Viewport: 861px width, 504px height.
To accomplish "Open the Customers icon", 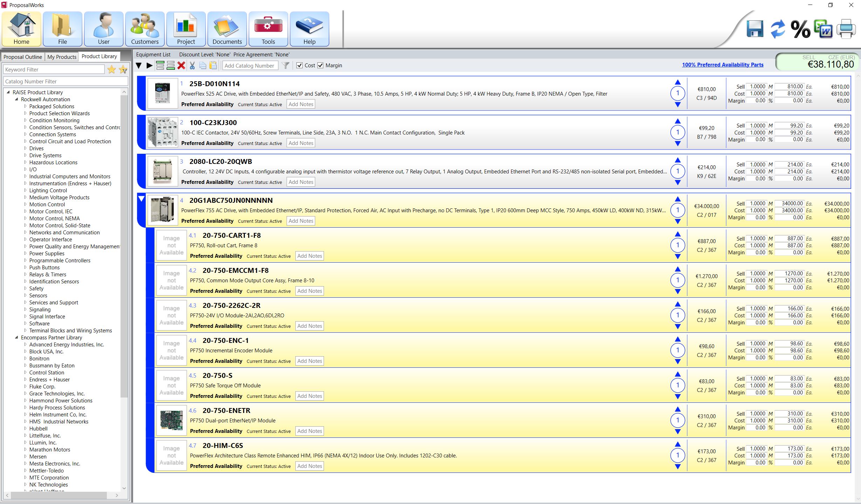I will pyautogui.click(x=145, y=29).
